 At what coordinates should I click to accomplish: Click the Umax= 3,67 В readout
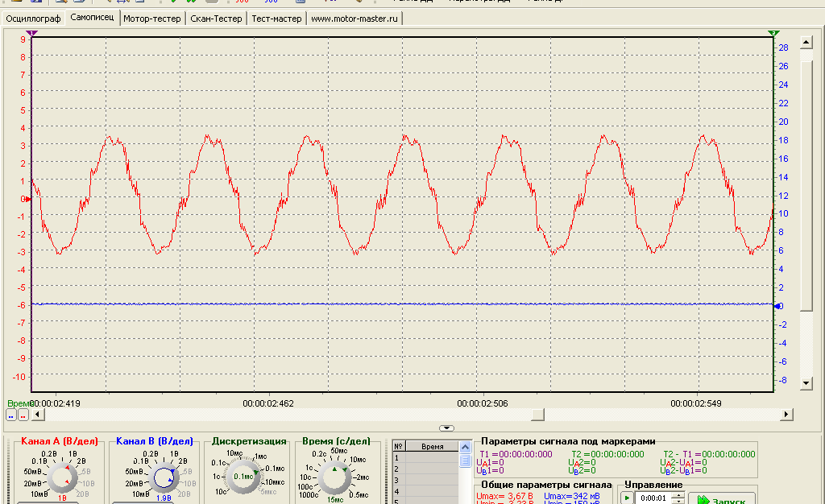[x=504, y=496]
